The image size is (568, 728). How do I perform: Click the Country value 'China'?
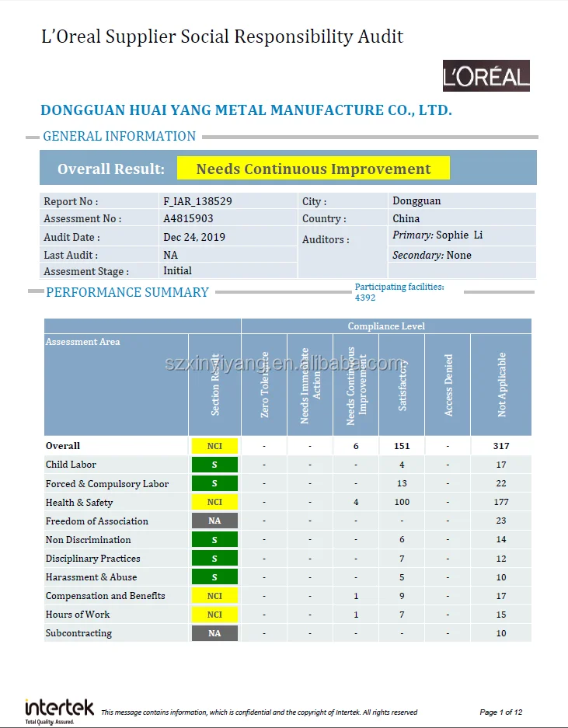click(406, 218)
